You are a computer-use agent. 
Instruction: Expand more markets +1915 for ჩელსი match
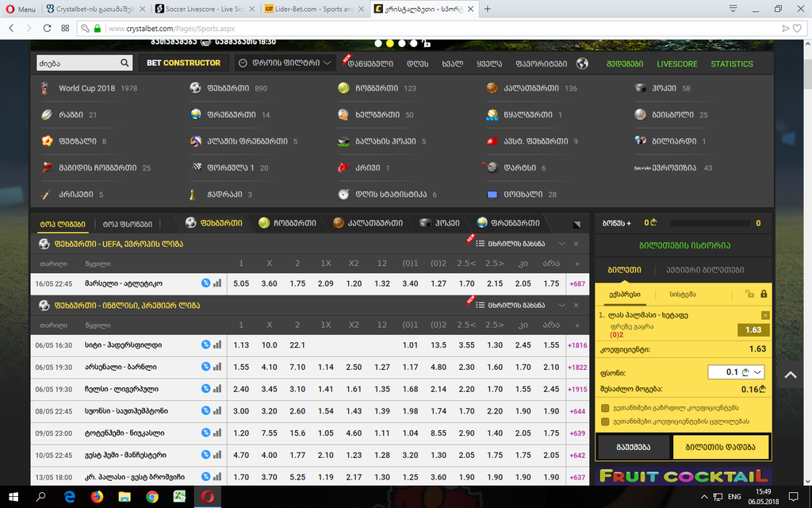(577, 389)
